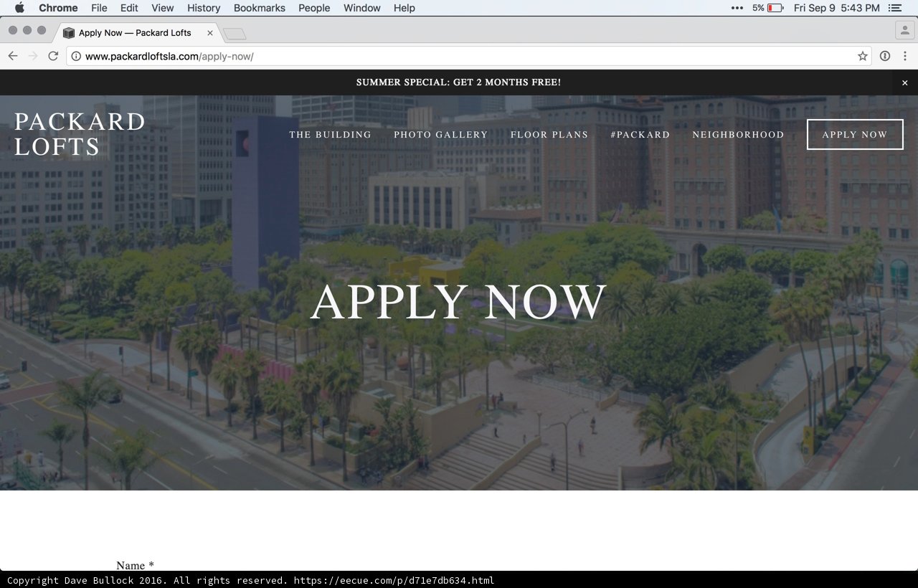This screenshot has height=588, width=918.
Task: Click the outlined Apply Now button
Action: pyautogui.click(x=855, y=135)
